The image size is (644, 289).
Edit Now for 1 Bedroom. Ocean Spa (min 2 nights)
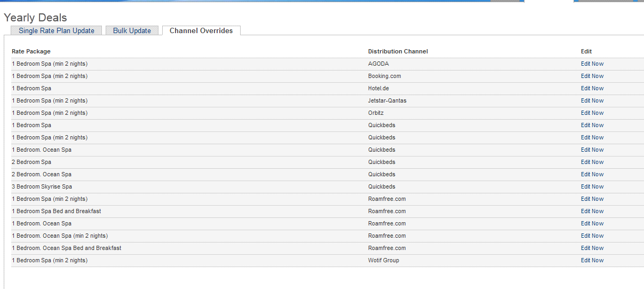[x=592, y=236]
